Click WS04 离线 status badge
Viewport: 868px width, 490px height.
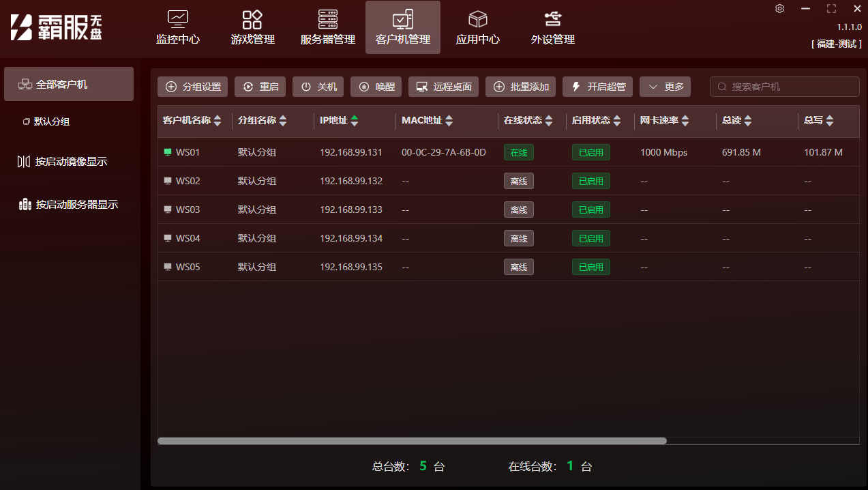(x=519, y=238)
